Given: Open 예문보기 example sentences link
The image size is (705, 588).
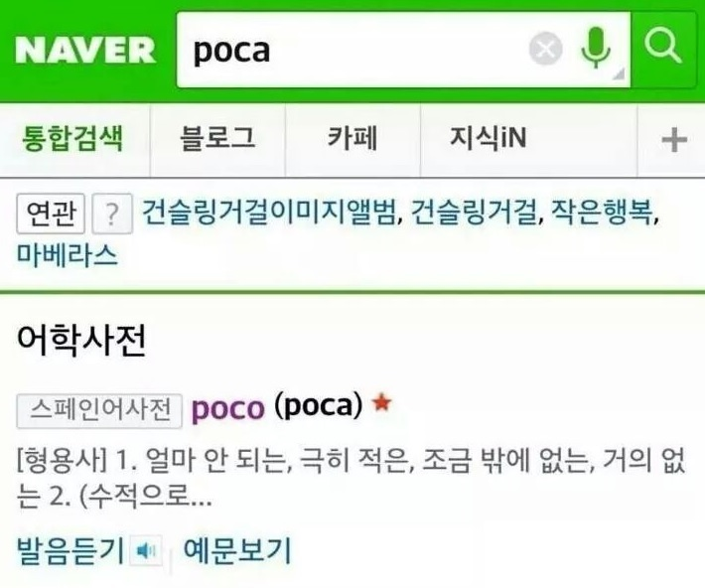Looking at the screenshot, I should [237, 549].
